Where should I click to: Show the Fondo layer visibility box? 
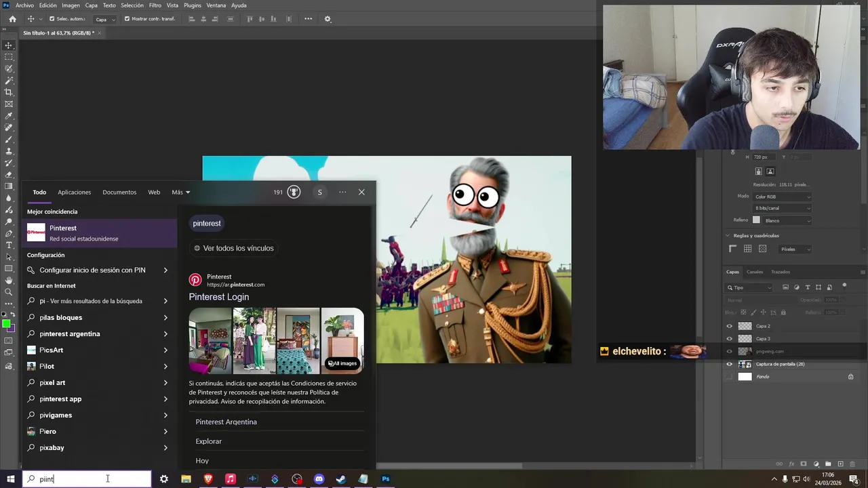(730, 377)
